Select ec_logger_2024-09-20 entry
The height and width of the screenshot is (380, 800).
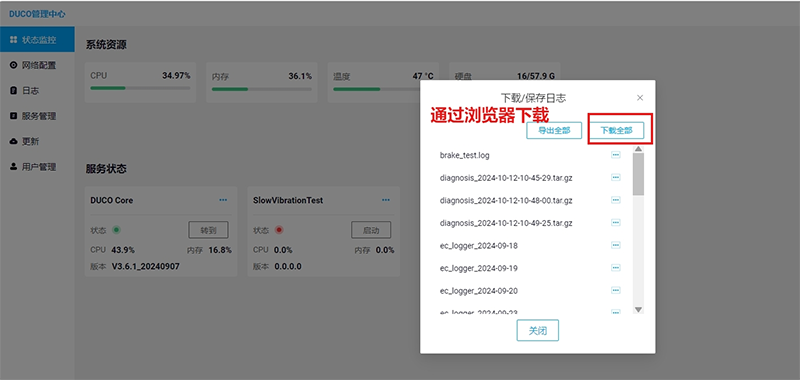click(x=479, y=291)
